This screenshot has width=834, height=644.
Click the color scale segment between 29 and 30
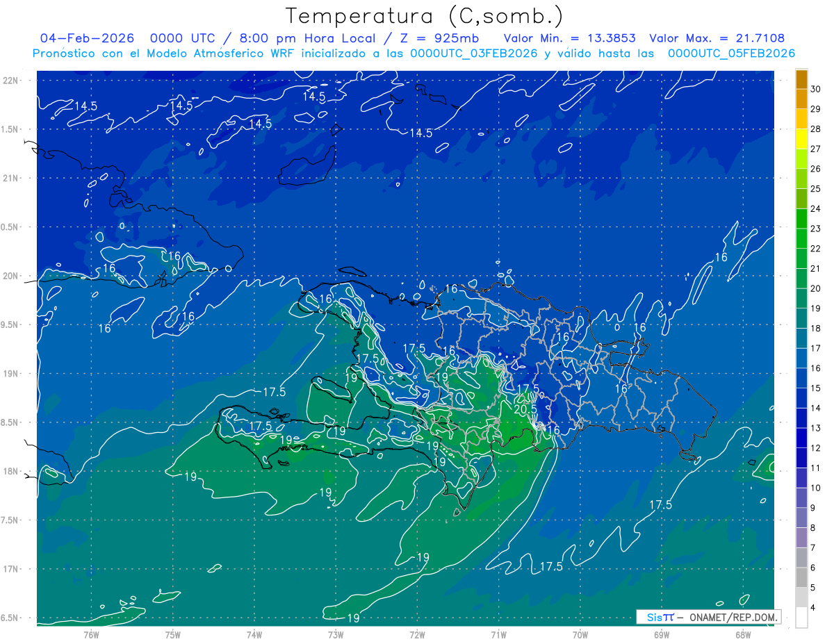(801, 99)
